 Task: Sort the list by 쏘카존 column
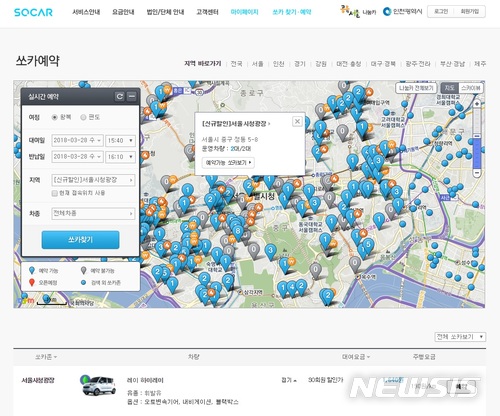tap(46, 357)
